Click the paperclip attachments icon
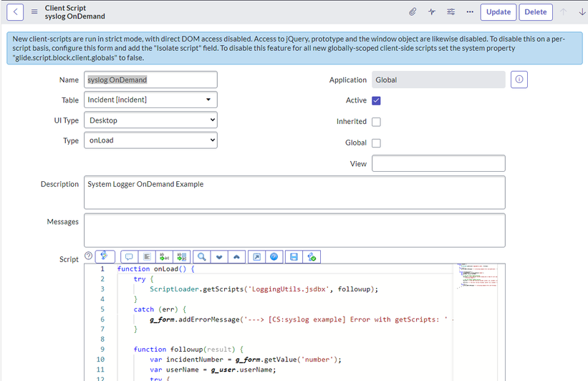The width and height of the screenshot is (588, 381). coord(413,12)
